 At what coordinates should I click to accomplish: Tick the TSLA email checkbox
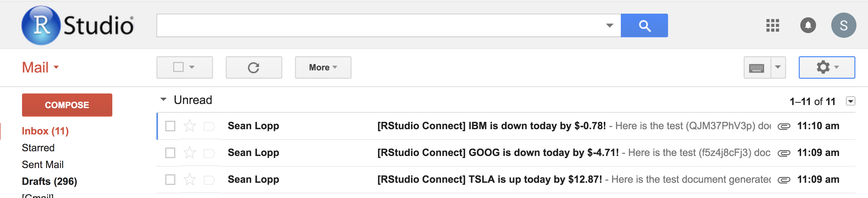[x=170, y=180]
